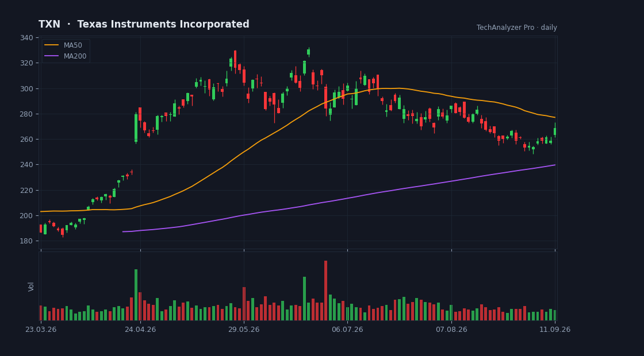Viewport: 644px width, 356px height.
Task: Click the 06.07.26 date label
Action: [x=347, y=330]
